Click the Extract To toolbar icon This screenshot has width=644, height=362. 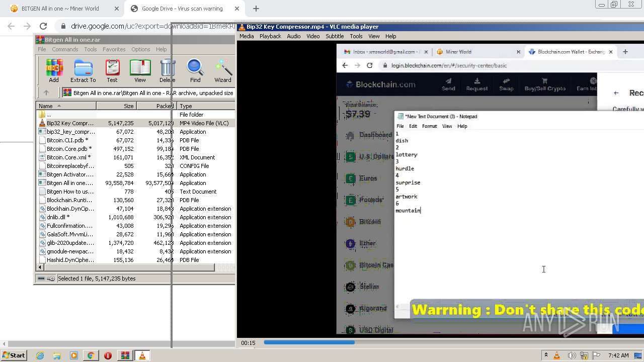pos(83,71)
